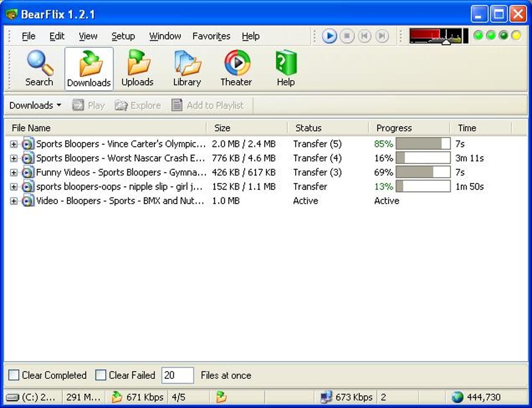The image size is (532, 408).
Task: Click the BearFlix title bar app icon
Action: [11, 14]
